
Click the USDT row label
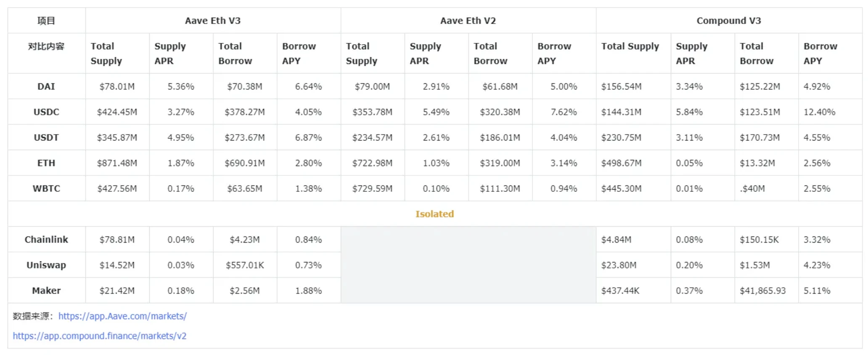[x=46, y=138]
